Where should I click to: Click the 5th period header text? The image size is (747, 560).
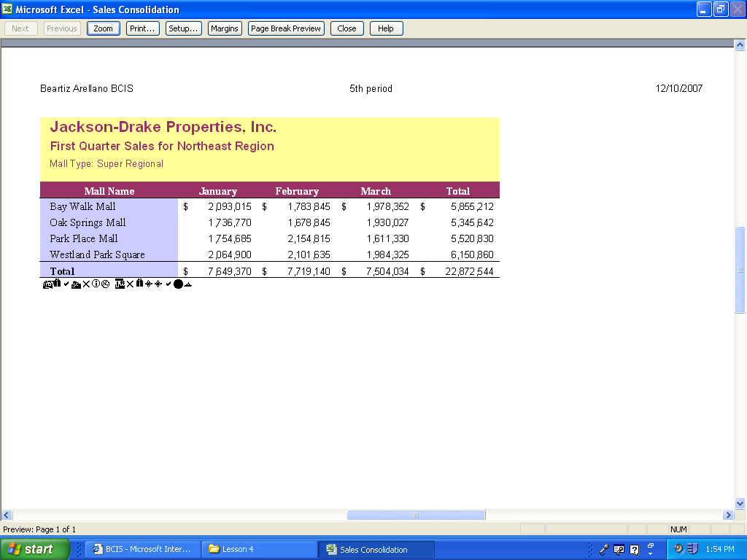[371, 88]
